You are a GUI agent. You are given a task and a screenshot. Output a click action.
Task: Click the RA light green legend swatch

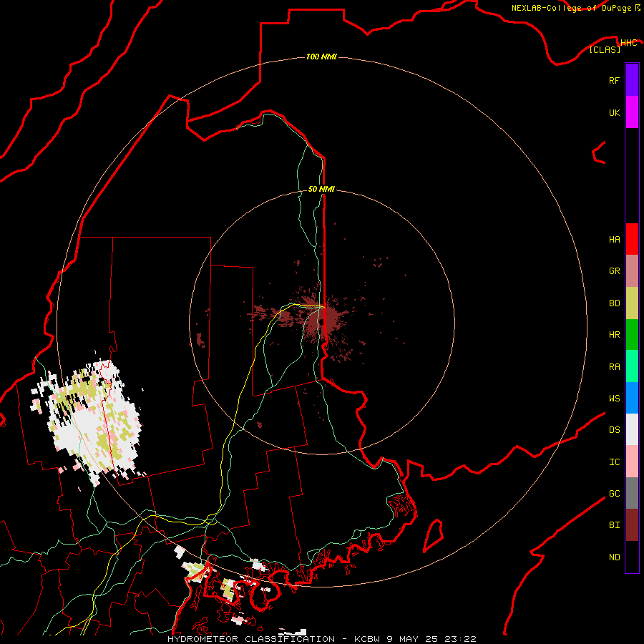click(632, 366)
